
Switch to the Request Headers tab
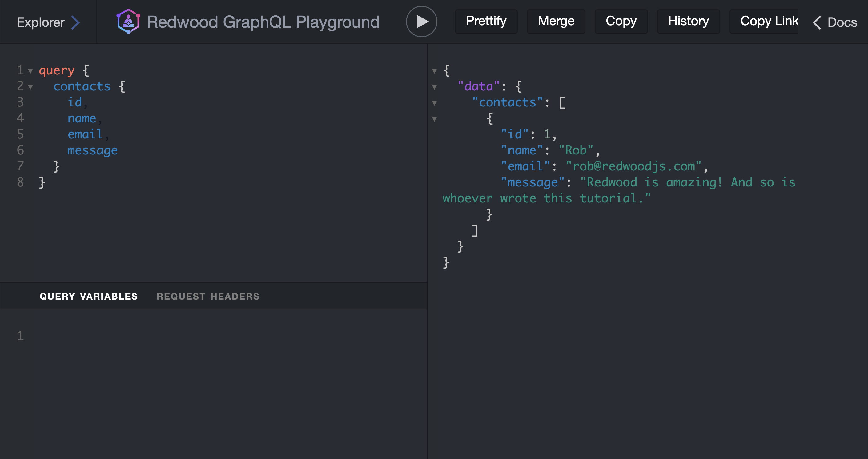tap(208, 296)
